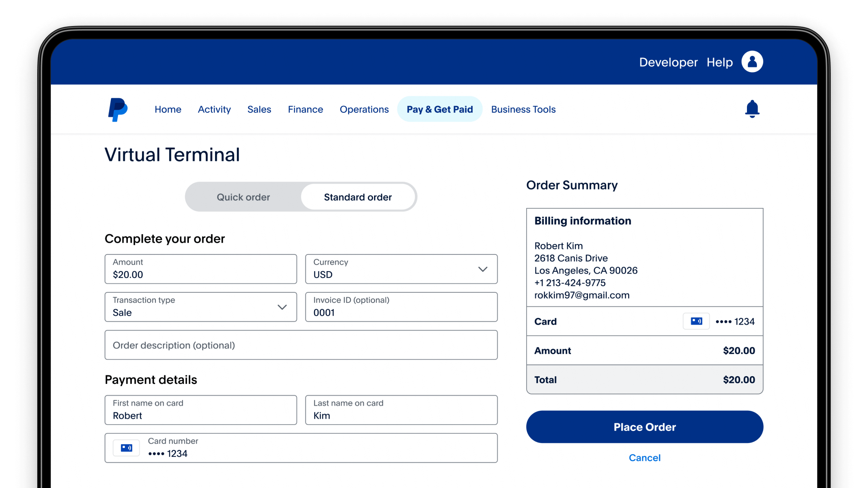Go to the Activity tab
This screenshot has height=488, width=868.
click(x=214, y=109)
